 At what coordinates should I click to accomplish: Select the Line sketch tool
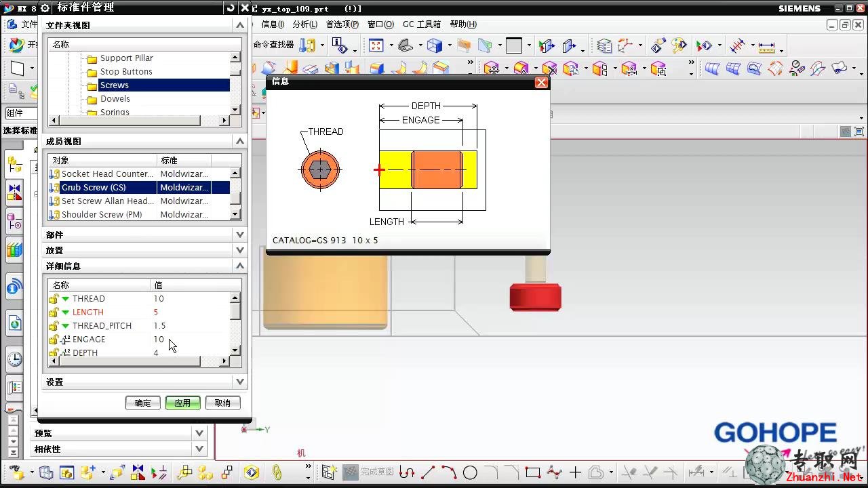428,472
